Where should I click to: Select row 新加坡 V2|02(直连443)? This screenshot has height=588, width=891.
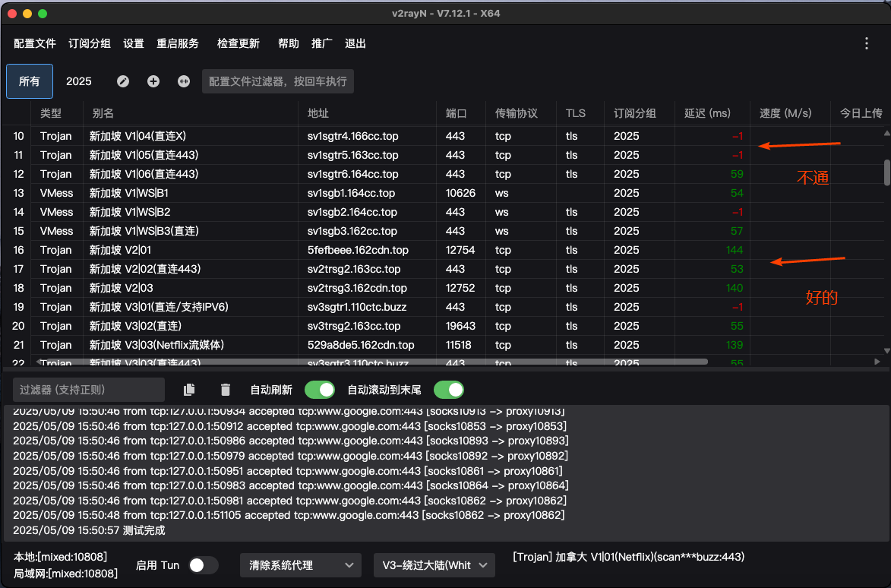(445, 269)
